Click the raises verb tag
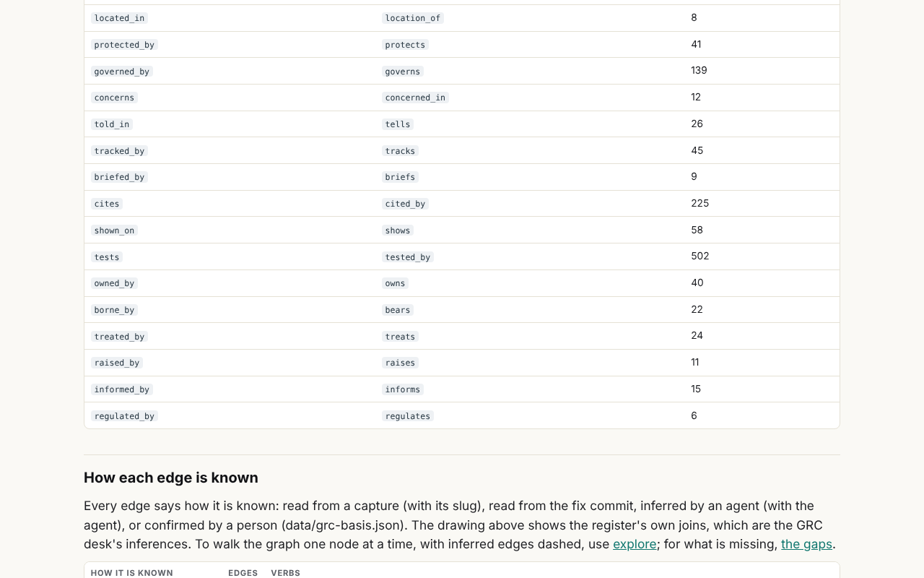Viewport: 924px width, 578px height. tap(400, 363)
